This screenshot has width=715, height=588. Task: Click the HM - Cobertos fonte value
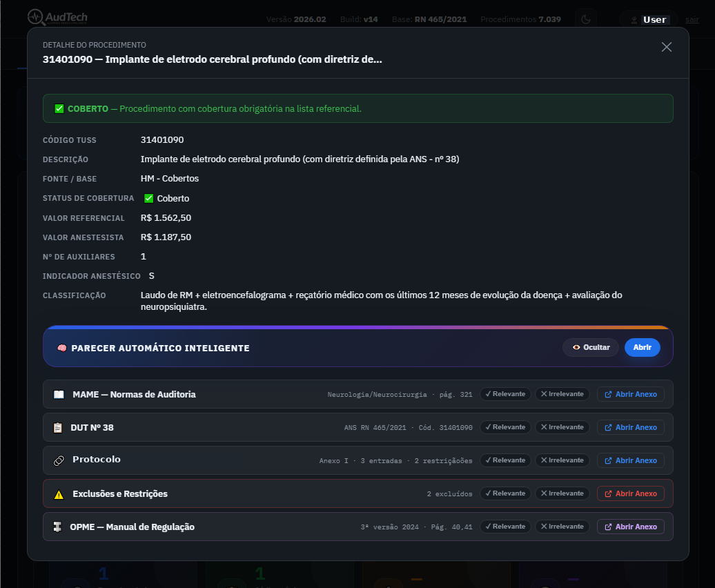coord(170,179)
